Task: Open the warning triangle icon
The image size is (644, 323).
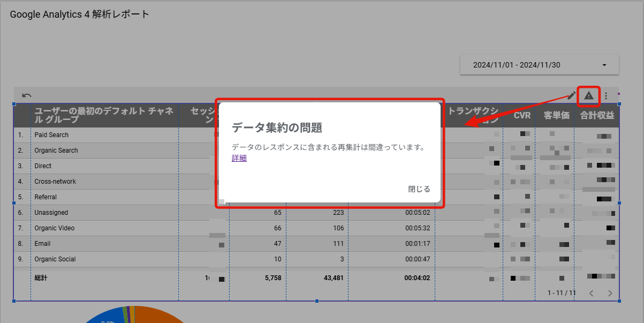Action: (589, 96)
